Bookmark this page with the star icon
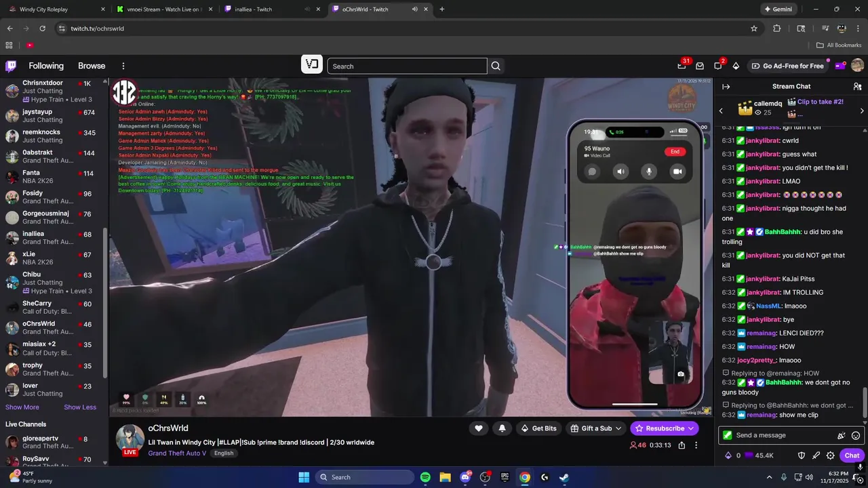This screenshot has height=488, width=868. pyautogui.click(x=753, y=28)
